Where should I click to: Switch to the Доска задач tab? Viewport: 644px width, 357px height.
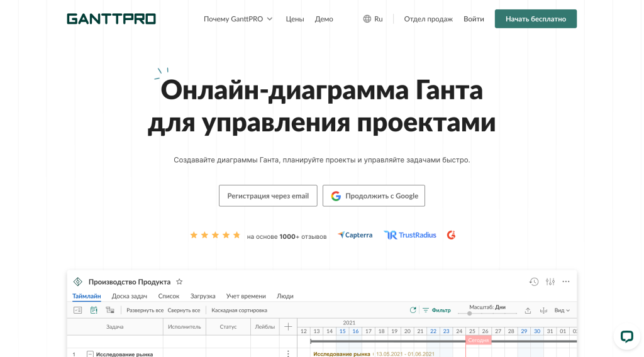(x=130, y=296)
